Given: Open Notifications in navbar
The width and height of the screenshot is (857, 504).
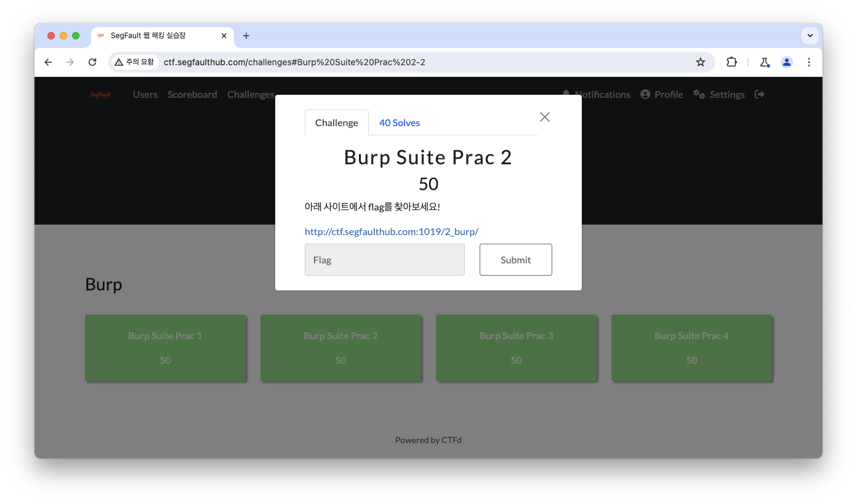Looking at the screenshot, I should coord(596,94).
